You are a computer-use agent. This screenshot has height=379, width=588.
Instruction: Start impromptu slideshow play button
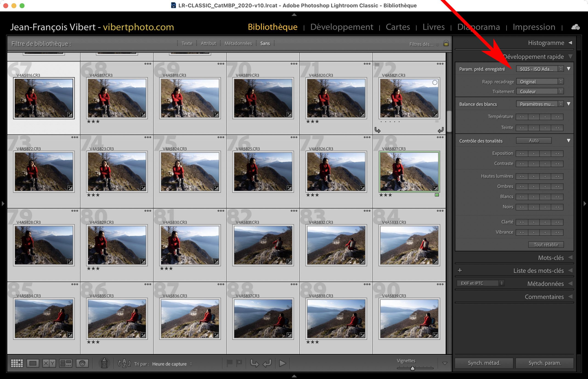point(283,363)
